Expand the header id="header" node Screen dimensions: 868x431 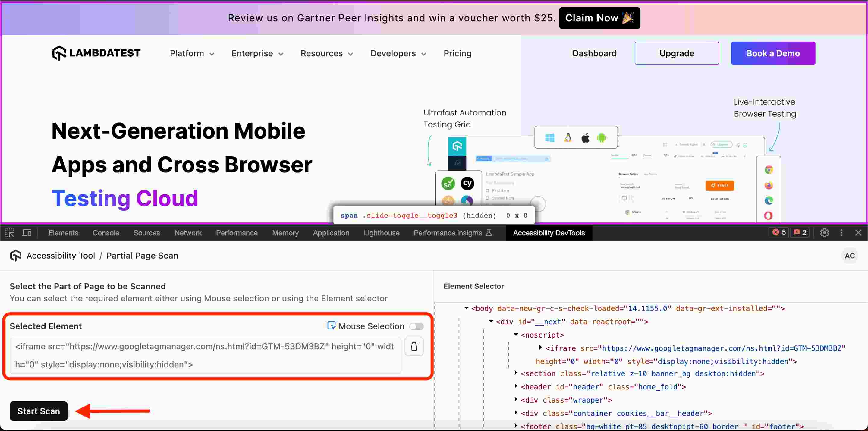516,386
